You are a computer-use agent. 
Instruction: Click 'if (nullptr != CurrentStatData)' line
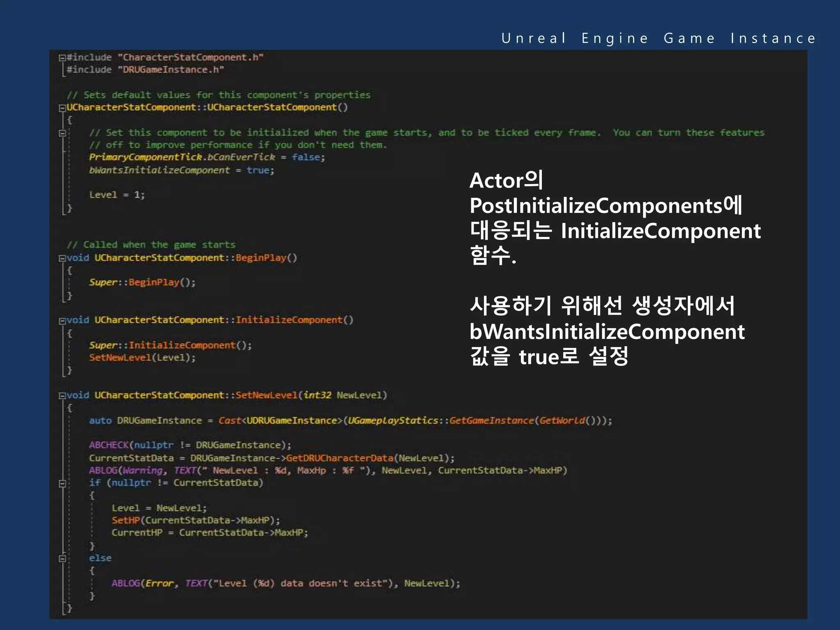(x=176, y=483)
